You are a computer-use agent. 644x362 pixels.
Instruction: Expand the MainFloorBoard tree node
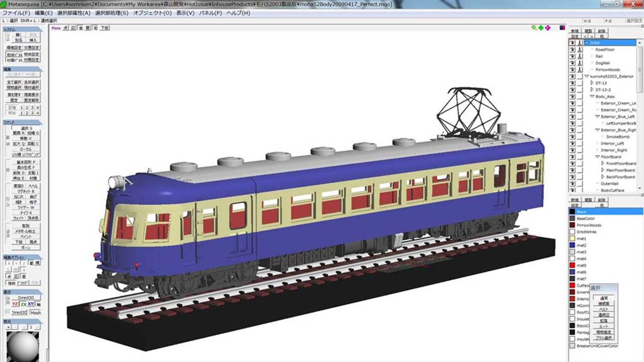point(602,170)
